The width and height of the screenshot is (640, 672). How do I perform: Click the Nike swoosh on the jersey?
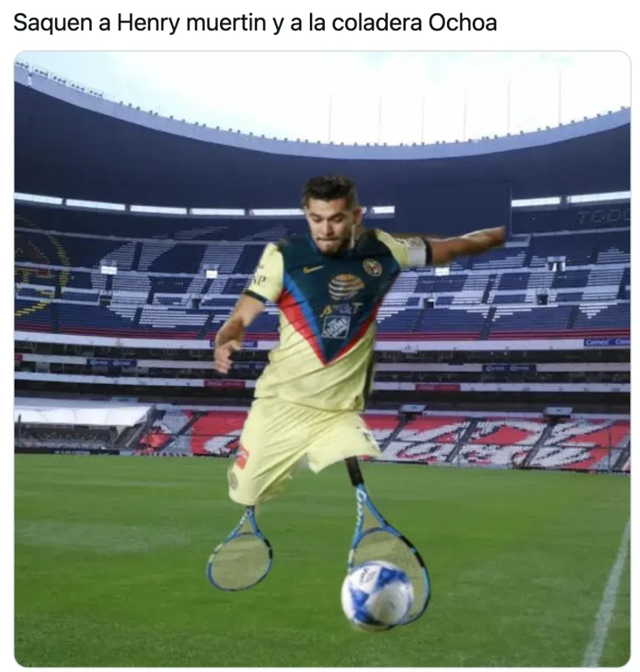[x=312, y=269]
